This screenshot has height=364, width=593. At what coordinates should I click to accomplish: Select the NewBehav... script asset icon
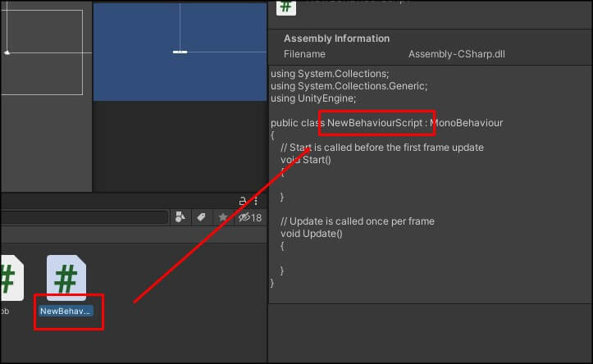coord(66,278)
